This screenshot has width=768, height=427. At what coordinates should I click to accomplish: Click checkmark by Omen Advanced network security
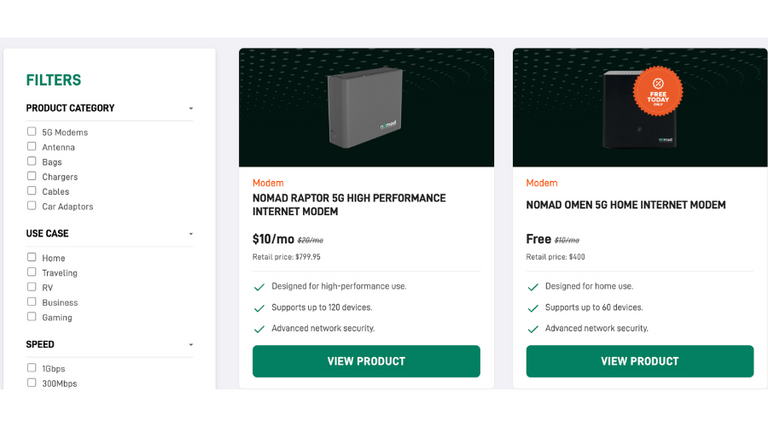pos(533,329)
